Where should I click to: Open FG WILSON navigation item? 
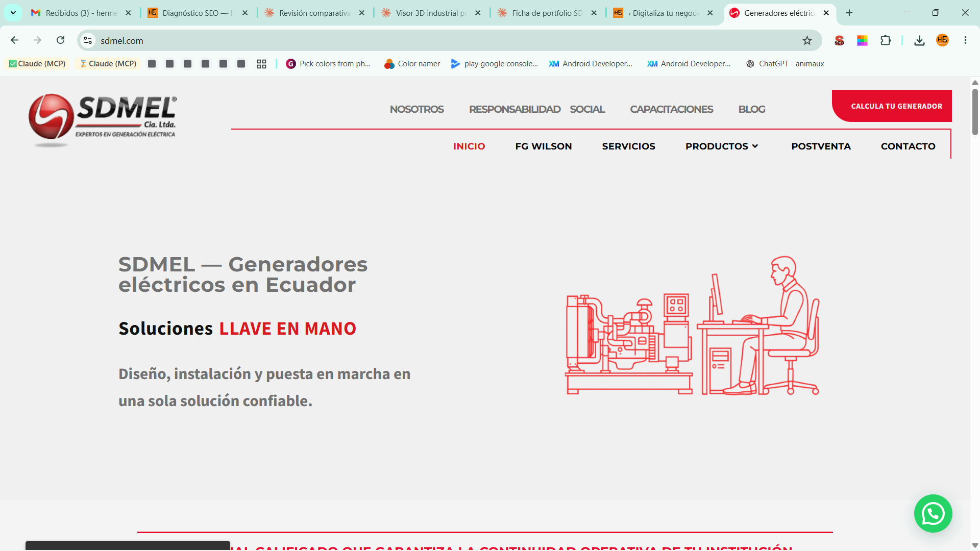point(544,146)
